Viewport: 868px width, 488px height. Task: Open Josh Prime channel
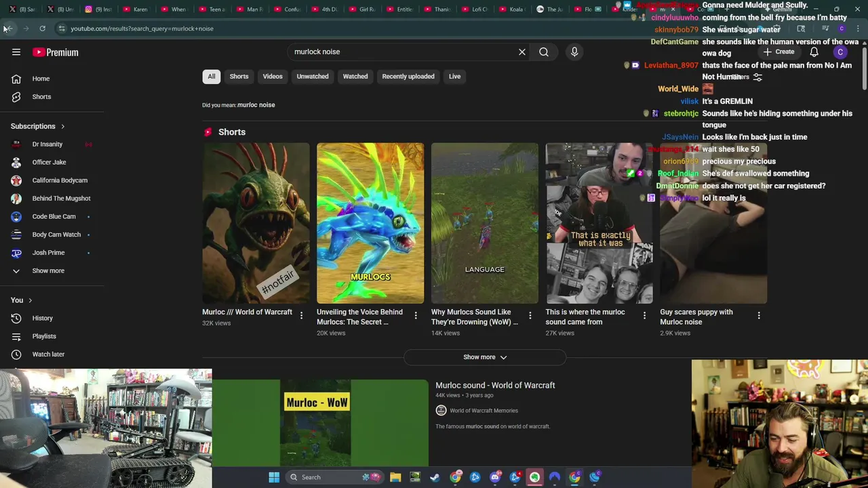pos(48,253)
